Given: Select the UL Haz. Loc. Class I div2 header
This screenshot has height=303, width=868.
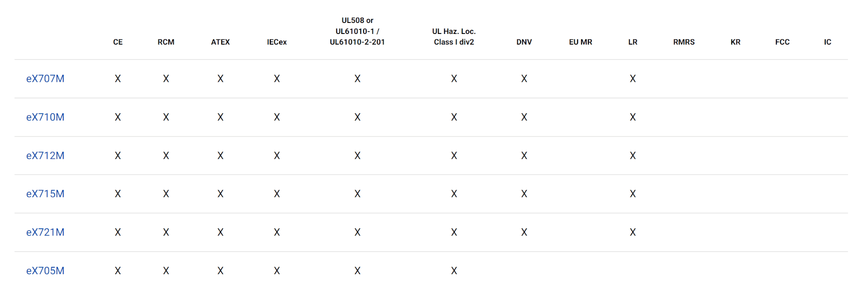Looking at the screenshot, I should pos(454,37).
